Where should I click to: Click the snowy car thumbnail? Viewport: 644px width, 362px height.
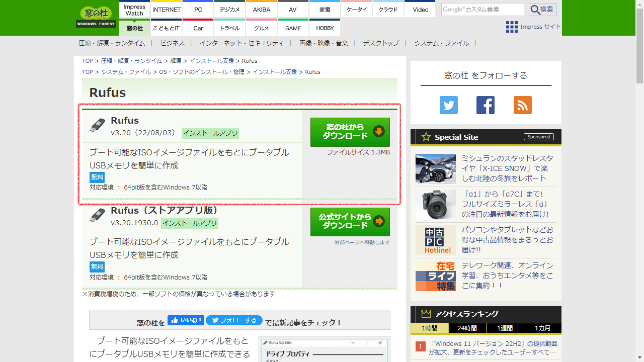tap(436, 168)
